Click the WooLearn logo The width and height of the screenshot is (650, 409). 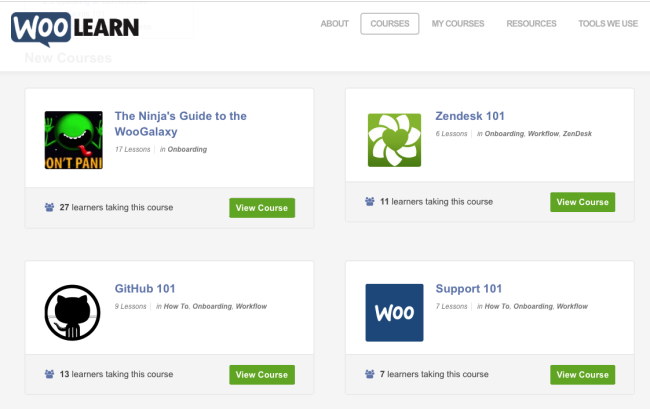[x=75, y=28]
